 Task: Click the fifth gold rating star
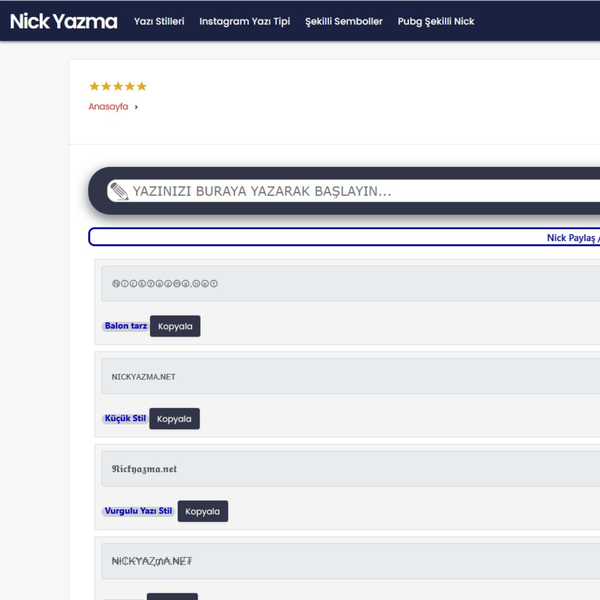point(142,87)
